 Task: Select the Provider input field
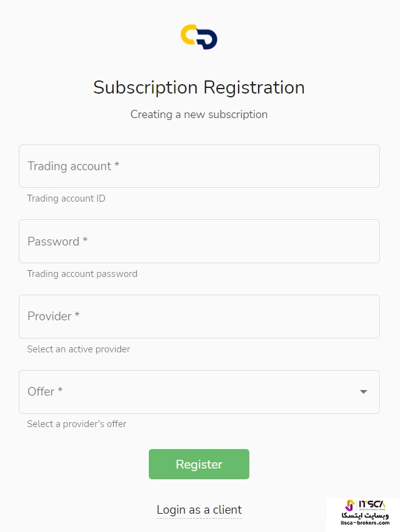(x=199, y=317)
